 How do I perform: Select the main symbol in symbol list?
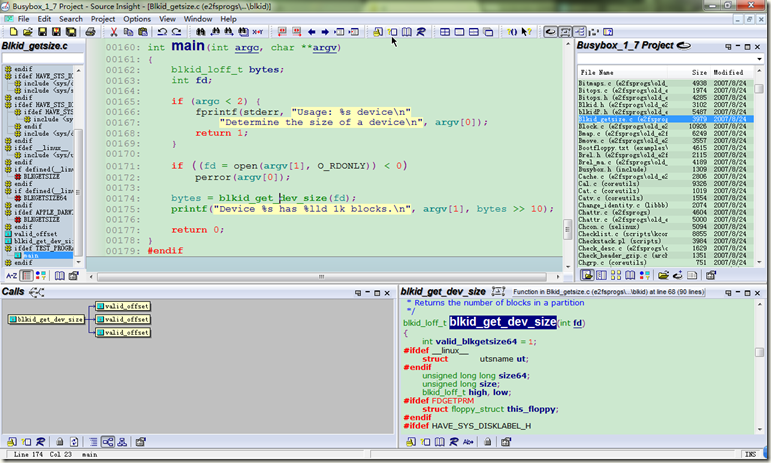pyautogui.click(x=31, y=255)
